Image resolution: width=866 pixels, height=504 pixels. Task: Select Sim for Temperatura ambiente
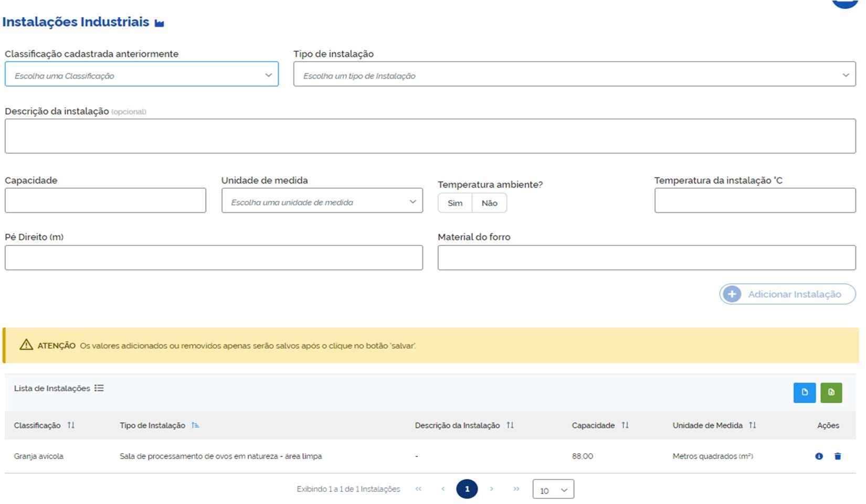[x=455, y=203]
